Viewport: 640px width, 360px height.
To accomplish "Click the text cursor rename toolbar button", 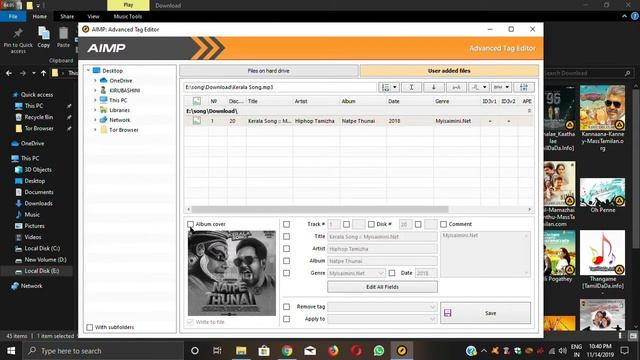I will [x=411, y=87].
